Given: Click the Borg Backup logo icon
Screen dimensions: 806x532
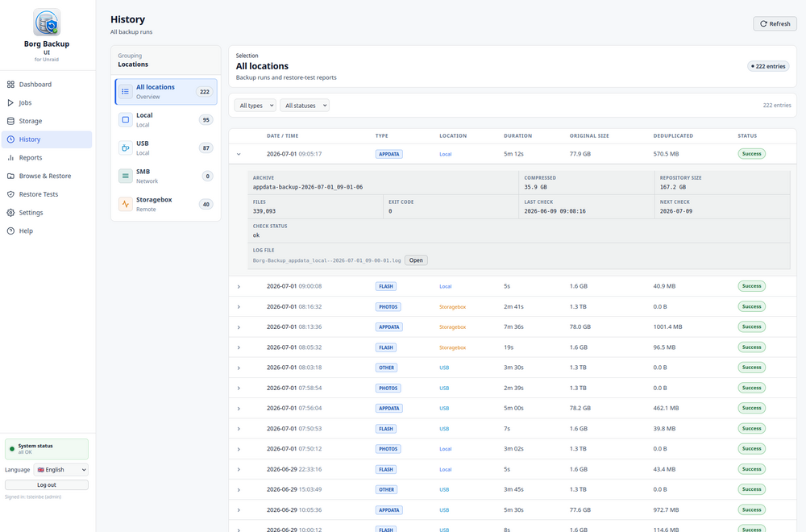Looking at the screenshot, I should point(47,22).
